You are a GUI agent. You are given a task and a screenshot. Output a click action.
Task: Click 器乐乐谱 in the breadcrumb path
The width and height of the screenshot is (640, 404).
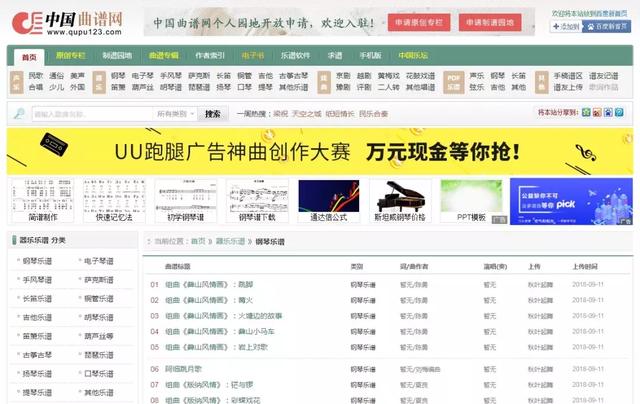[x=230, y=242]
